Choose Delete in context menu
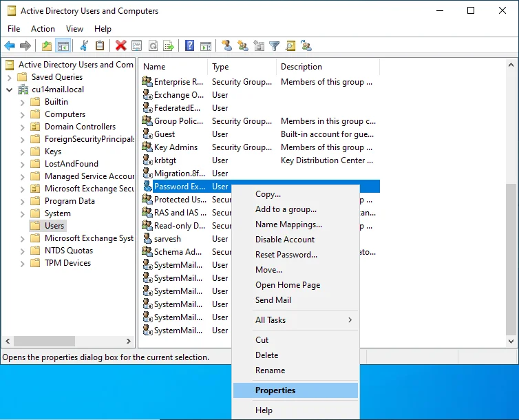This screenshot has width=519, height=420. pos(295,355)
